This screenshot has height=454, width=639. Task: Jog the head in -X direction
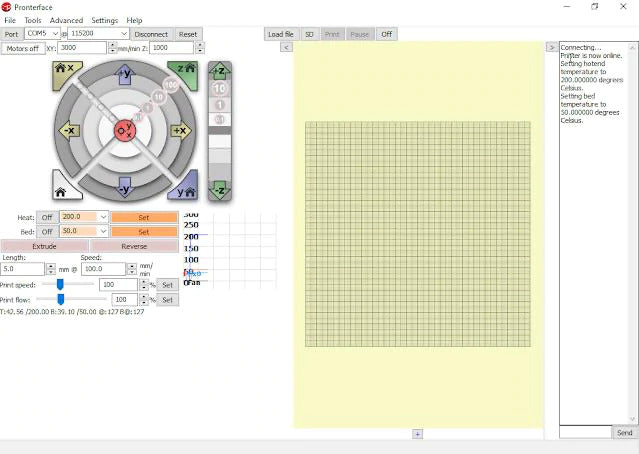69,131
